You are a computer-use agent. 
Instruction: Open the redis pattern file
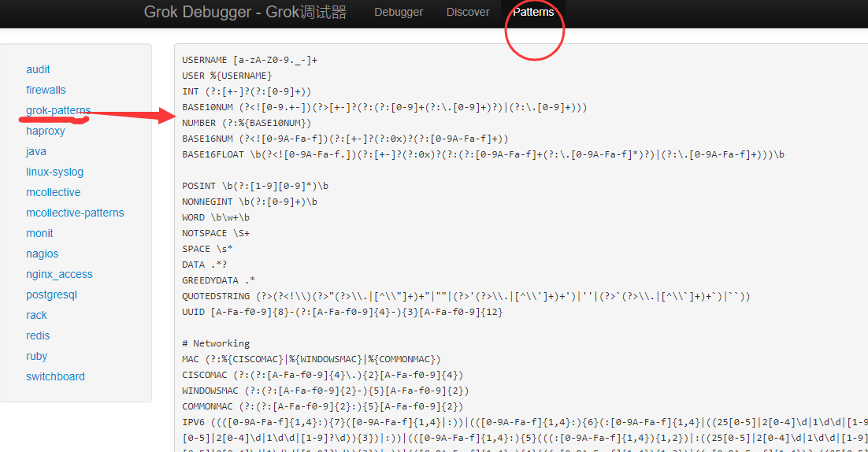(x=38, y=335)
